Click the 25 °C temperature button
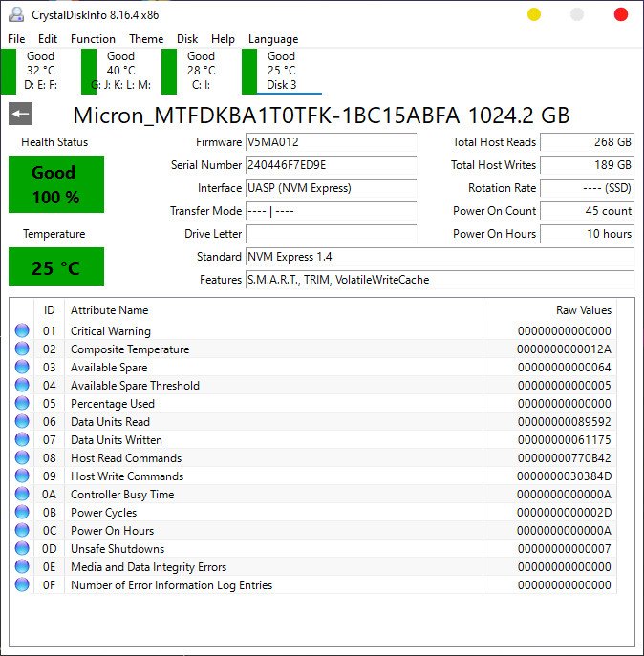644x656 pixels. pyautogui.click(x=56, y=266)
